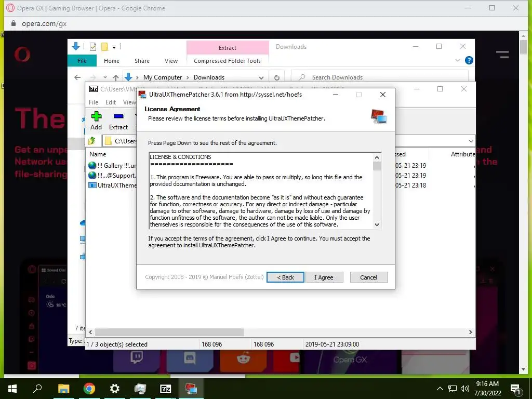Click the Explorer up-directory arrow

point(116,77)
